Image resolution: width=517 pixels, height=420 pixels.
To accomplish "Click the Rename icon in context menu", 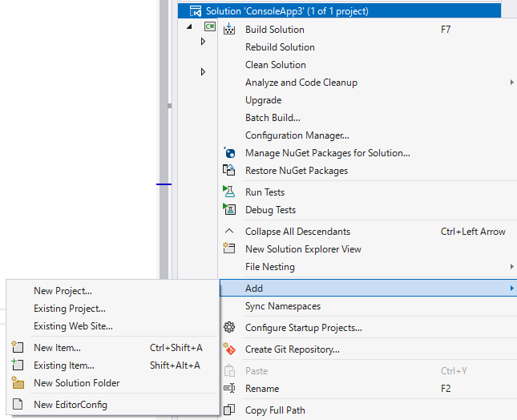I will click(229, 389).
